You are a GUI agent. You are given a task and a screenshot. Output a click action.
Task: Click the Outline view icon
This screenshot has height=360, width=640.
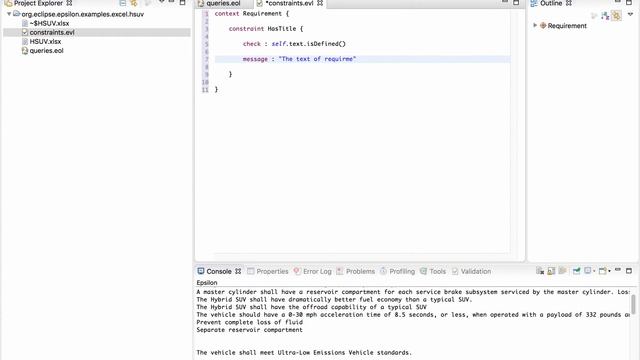pyautogui.click(x=534, y=3)
